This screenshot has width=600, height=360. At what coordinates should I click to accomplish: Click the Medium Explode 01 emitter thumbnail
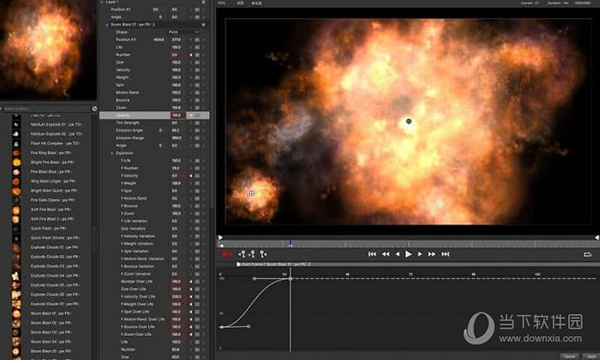pos(16,125)
